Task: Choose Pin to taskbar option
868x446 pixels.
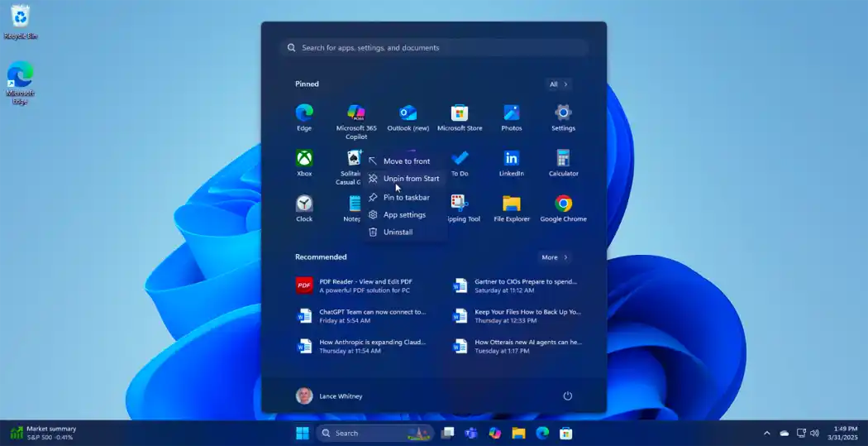Action: point(405,197)
